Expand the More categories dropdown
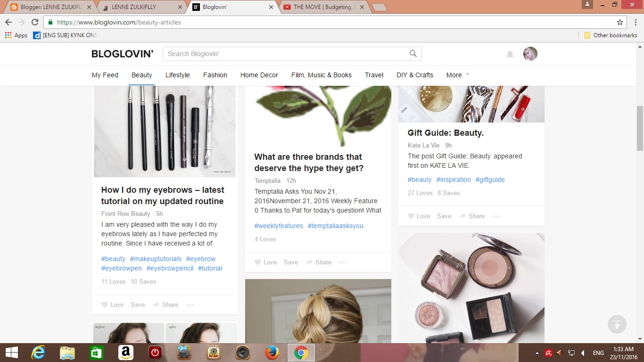This screenshot has width=644, height=362. (458, 75)
